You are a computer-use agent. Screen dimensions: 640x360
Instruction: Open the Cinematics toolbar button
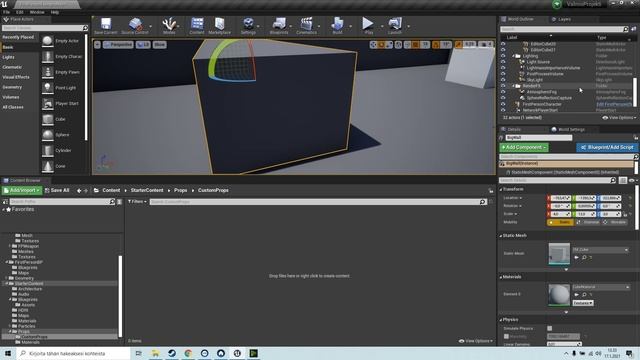coord(307,26)
